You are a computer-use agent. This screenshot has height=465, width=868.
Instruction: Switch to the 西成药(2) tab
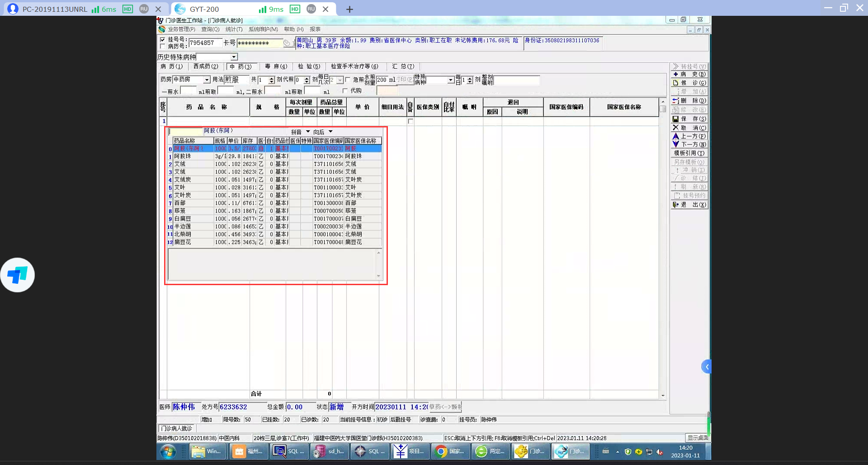tap(206, 66)
